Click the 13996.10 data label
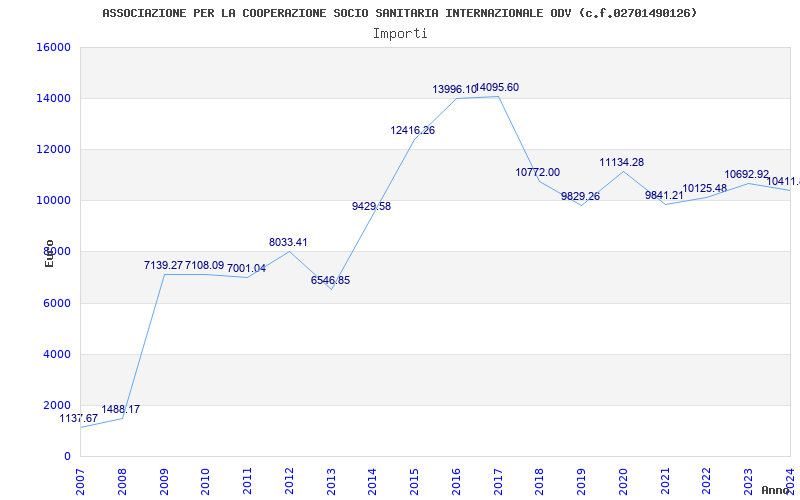800x500 pixels. (x=454, y=90)
